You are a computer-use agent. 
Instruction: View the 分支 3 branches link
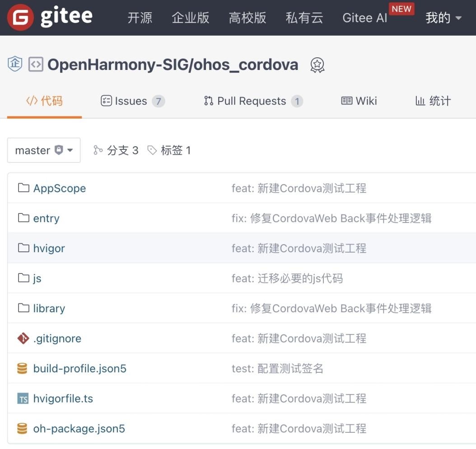tap(116, 150)
